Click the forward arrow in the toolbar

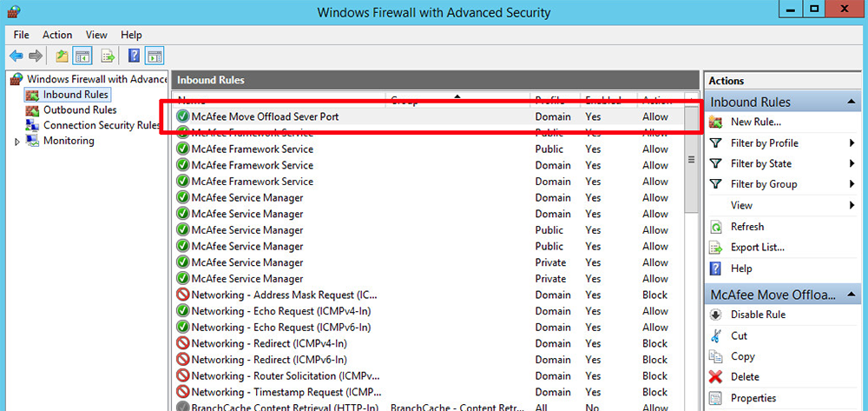tap(36, 56)
